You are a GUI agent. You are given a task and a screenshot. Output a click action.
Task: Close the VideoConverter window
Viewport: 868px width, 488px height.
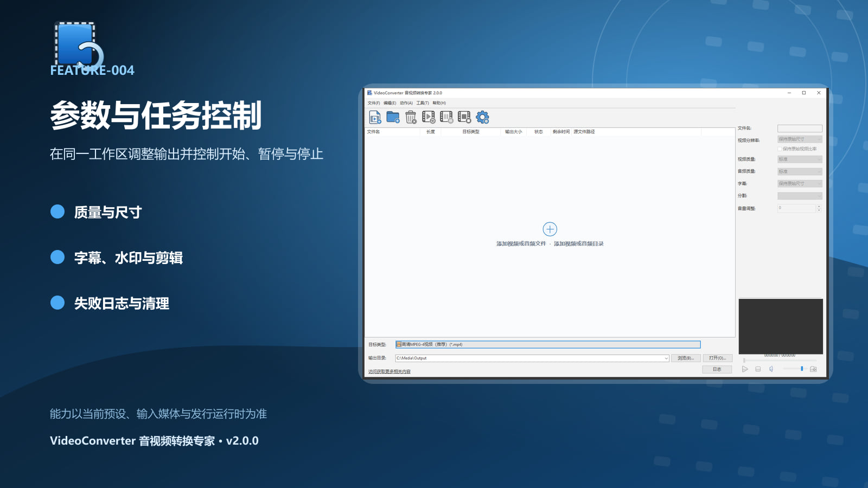pyautogui.click(x=819, y=93)
